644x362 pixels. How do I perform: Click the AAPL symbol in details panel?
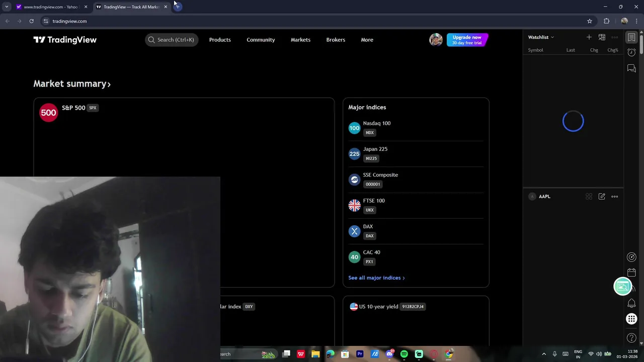[544, 197]
